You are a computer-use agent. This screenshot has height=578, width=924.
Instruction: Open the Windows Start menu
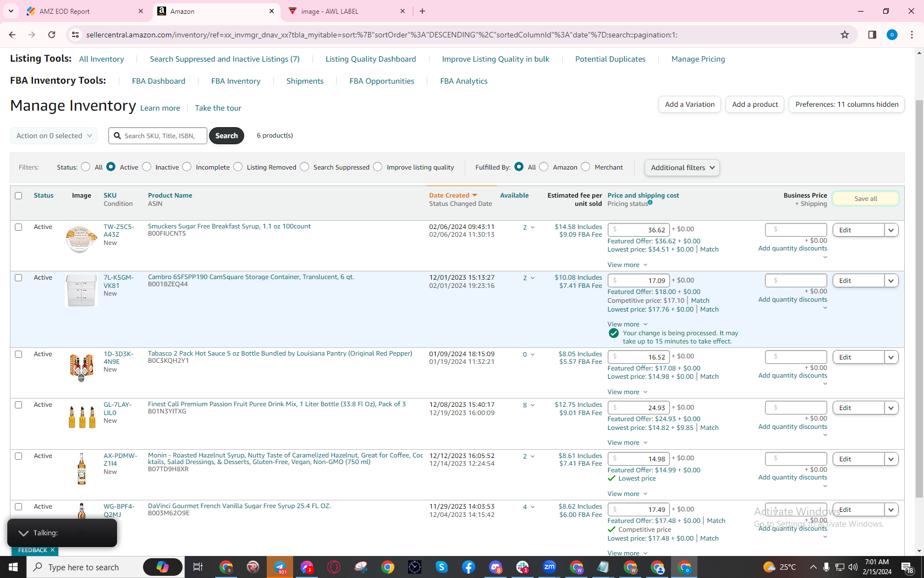pyautogui.click(x=13, y=567)
